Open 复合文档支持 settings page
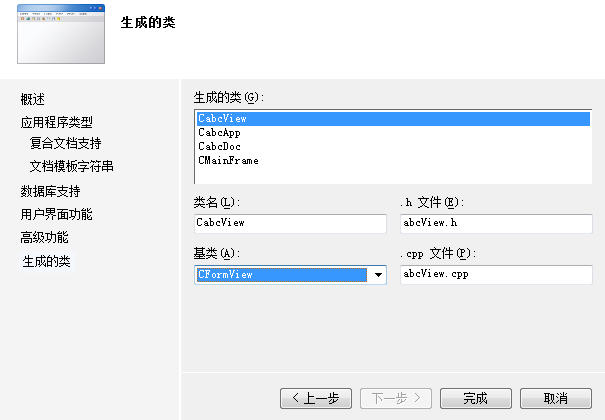The height and width of the screenshot is (420, 605). click(x=66, y=143)
